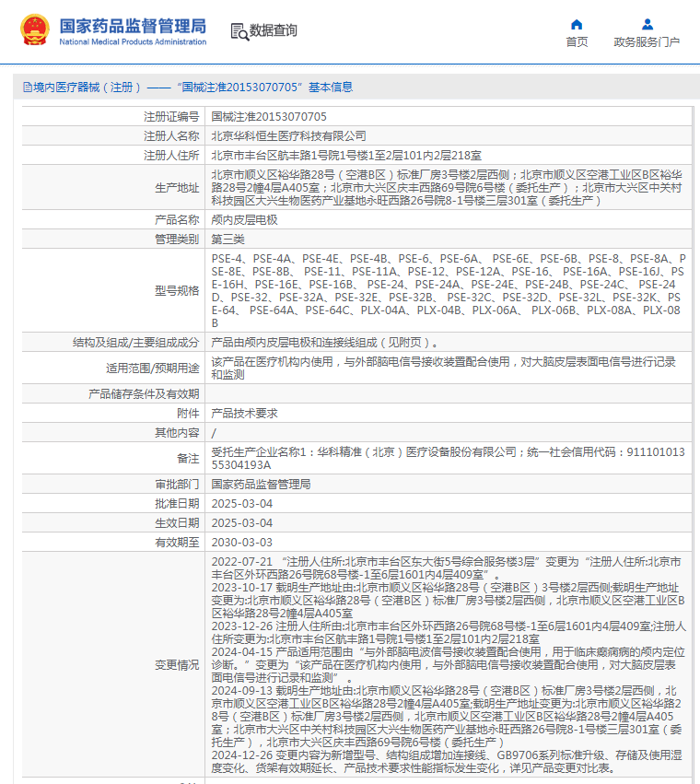Click the 审批部门 label
This screenshot has height=784, width=700.
(x=177, y=485)
